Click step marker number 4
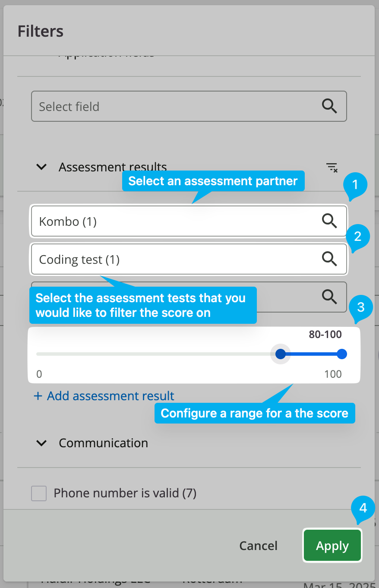Viewport: 379px width, 588px height. 363,508
